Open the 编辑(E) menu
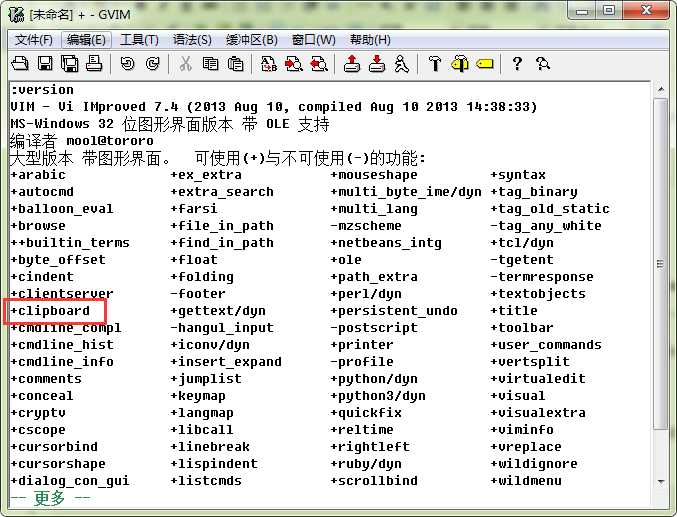The image size is (677, 517). click(x=86, y=40)
